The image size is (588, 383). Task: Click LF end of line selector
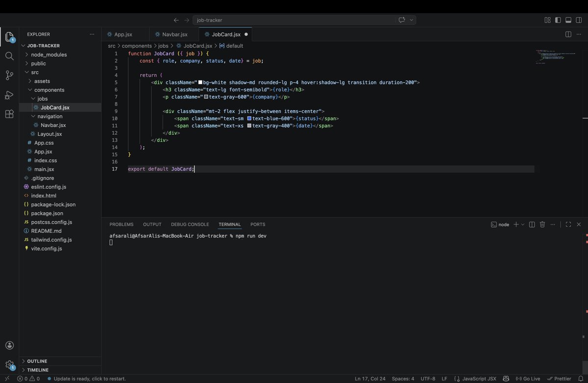tap(444, 379)
